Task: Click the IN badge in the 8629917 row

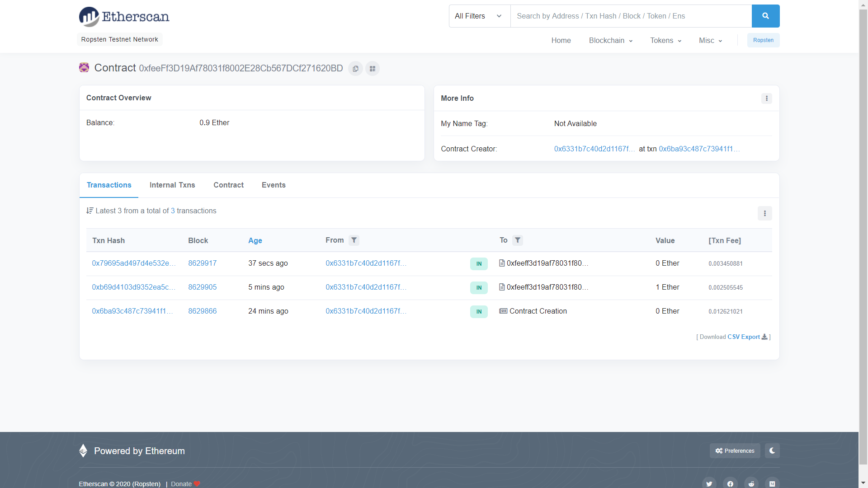Action: pos(479,263)
